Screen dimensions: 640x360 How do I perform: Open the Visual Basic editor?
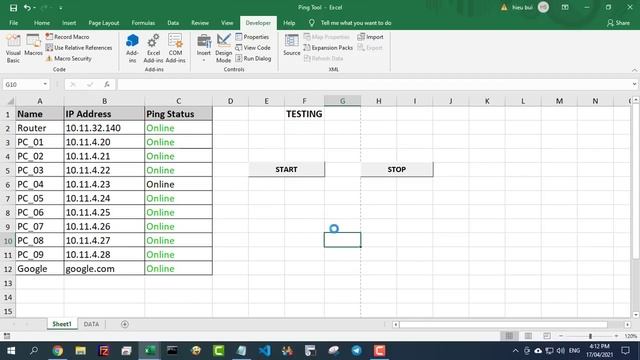point(13,49)
